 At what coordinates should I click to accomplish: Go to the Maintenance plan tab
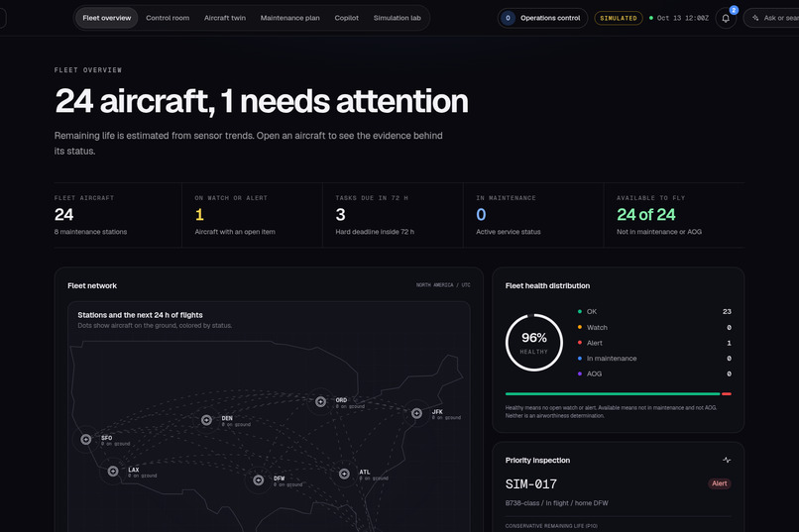289,18
